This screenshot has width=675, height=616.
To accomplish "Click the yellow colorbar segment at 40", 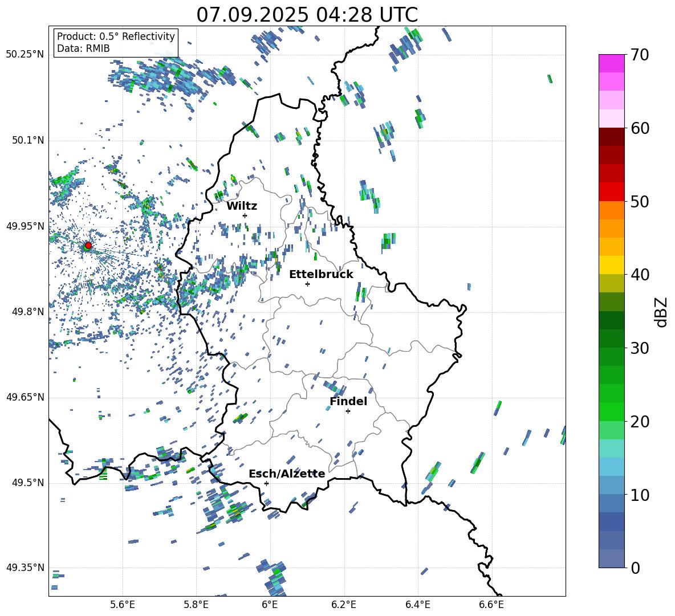I will coord(611,265).
